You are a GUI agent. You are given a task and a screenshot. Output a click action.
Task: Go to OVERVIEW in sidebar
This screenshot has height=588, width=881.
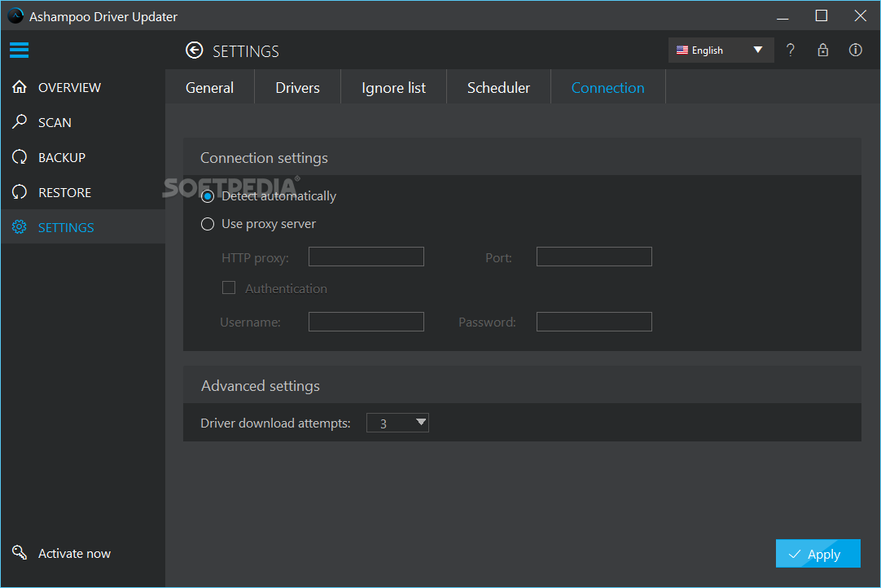click(83, 87)
